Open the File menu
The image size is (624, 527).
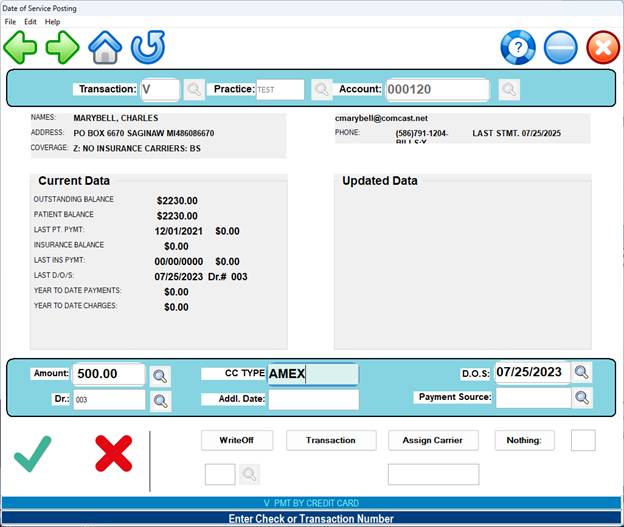(10, 21)
